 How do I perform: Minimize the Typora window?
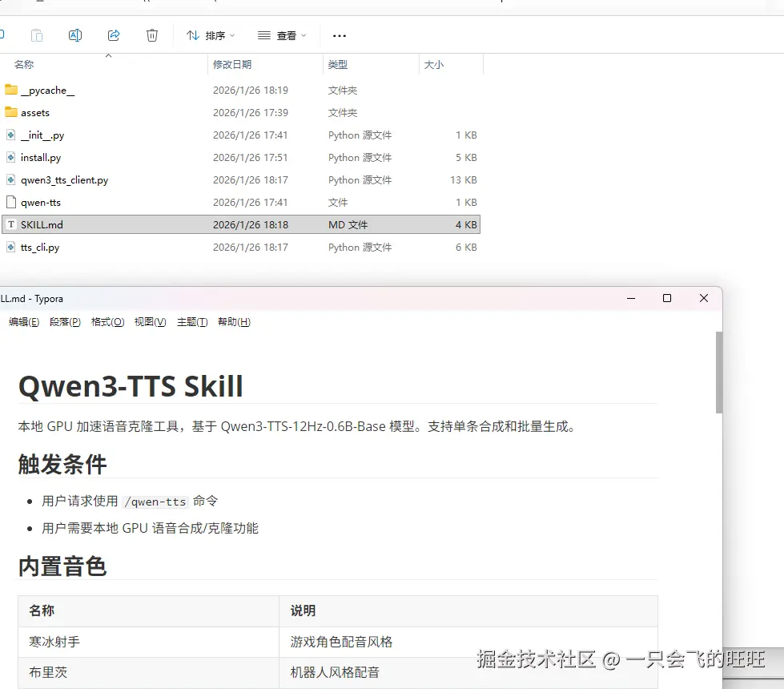click(631, 298)
